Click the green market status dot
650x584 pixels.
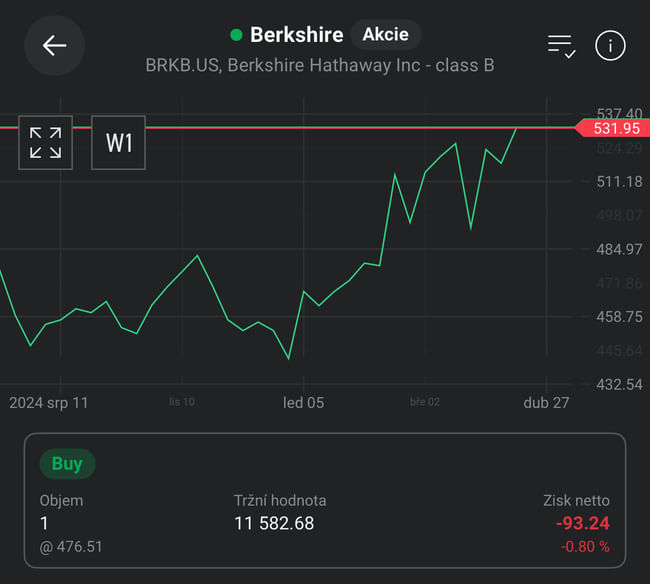click(x=236, y=35)
